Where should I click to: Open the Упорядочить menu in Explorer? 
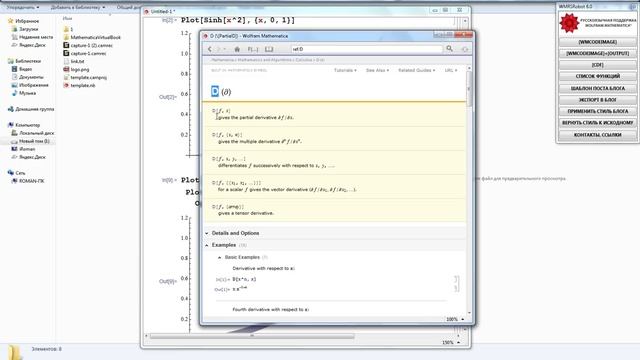23,7
